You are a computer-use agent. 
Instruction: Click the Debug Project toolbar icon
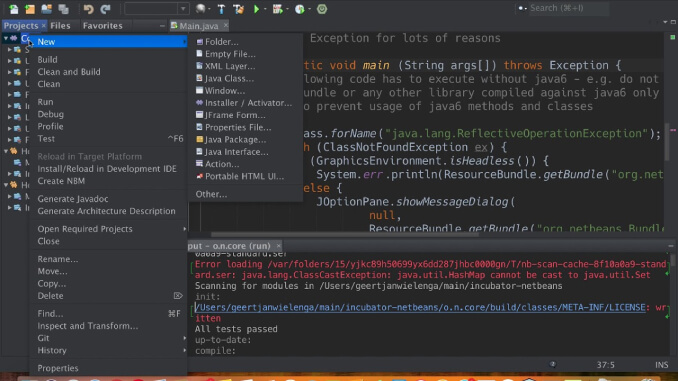[x=278, y=9]
